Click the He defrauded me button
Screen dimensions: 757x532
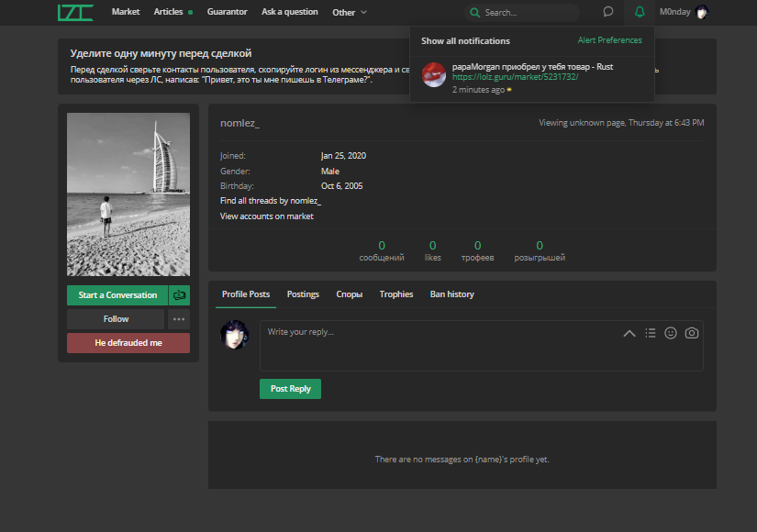128,343
